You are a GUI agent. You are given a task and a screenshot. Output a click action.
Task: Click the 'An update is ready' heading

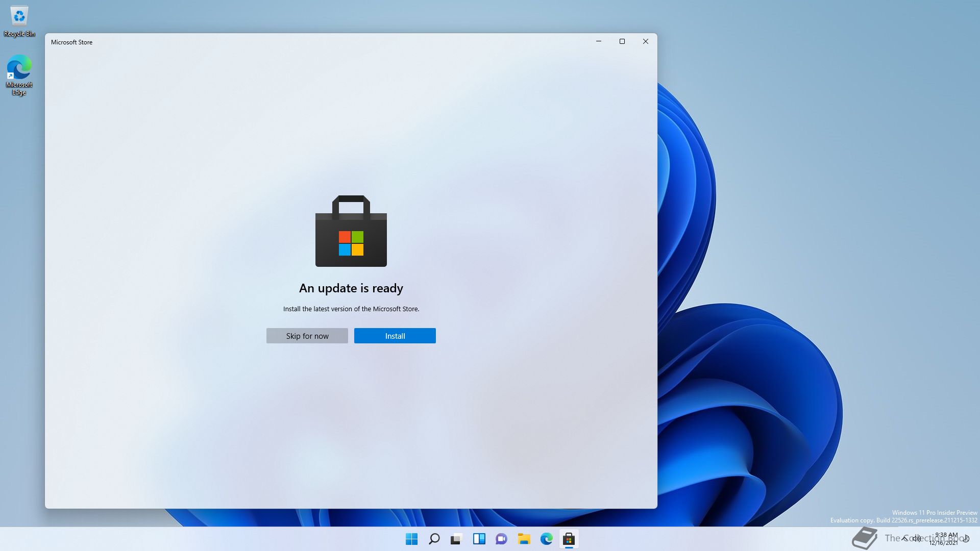click(351, 288)
